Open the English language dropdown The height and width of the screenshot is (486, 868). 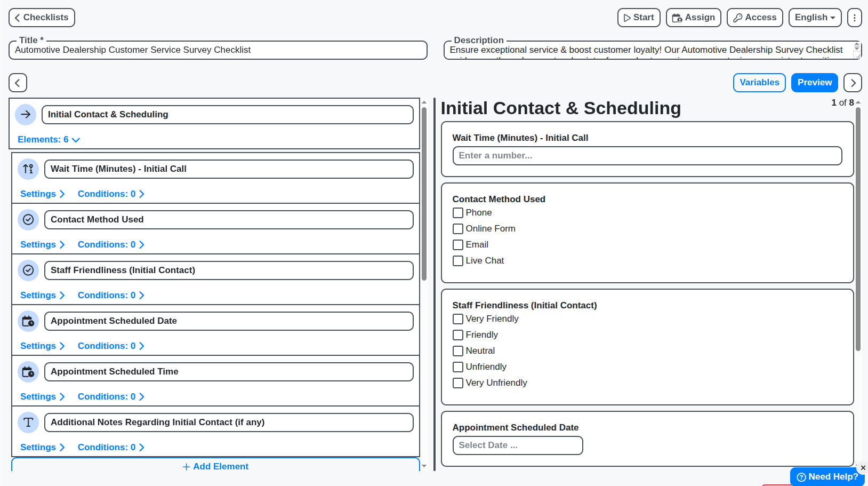pos(815,17)
